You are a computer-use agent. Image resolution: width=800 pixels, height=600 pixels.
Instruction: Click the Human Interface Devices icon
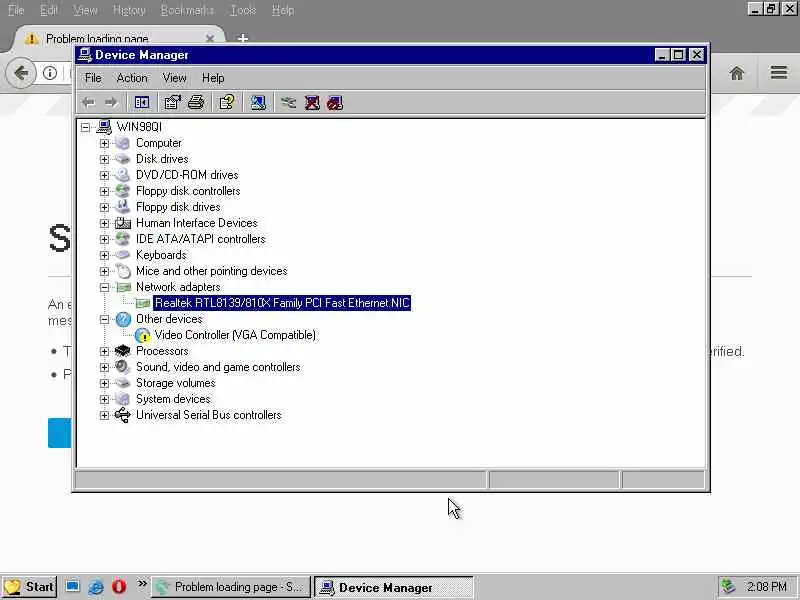[122, 223]
